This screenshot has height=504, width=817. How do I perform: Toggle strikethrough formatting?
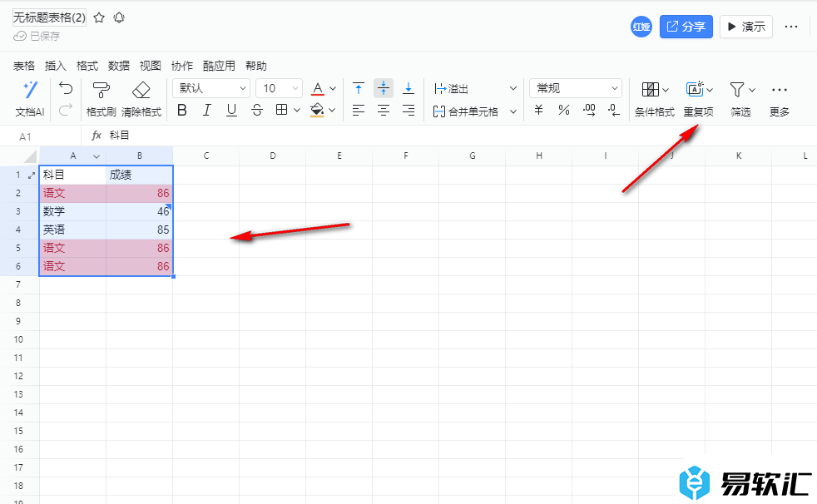(257, 110)
